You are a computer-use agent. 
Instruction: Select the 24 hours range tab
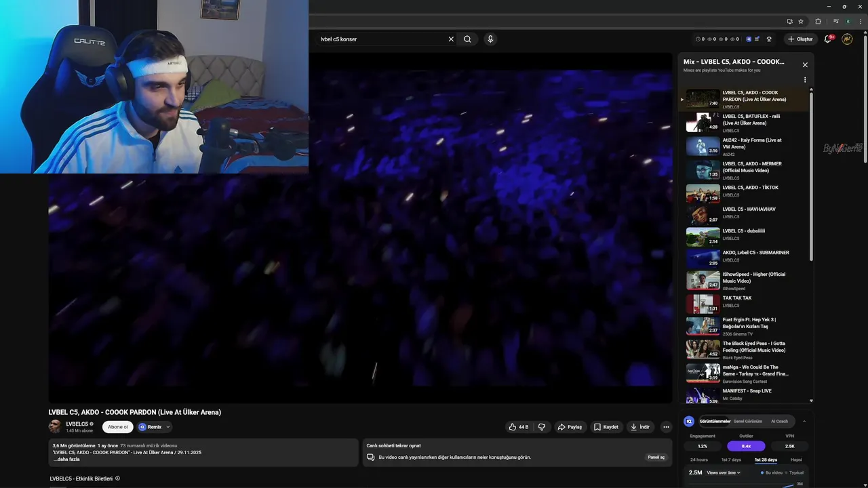pyautogui.click(x=699, y=460)
